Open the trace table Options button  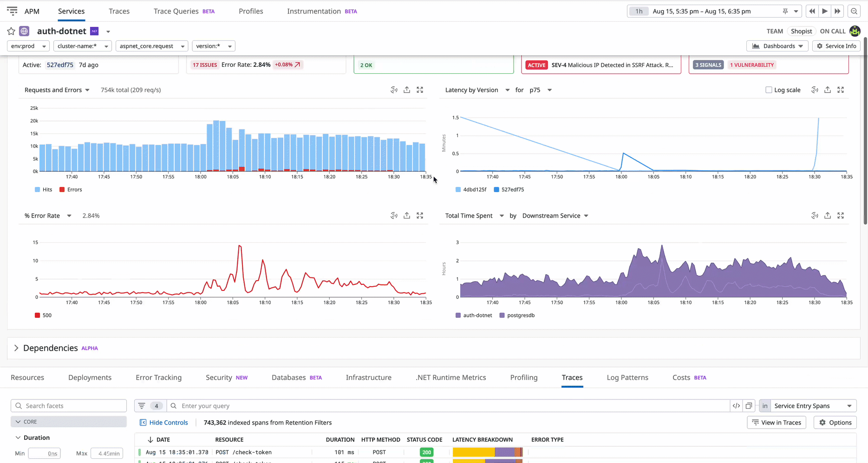point(835,423)
